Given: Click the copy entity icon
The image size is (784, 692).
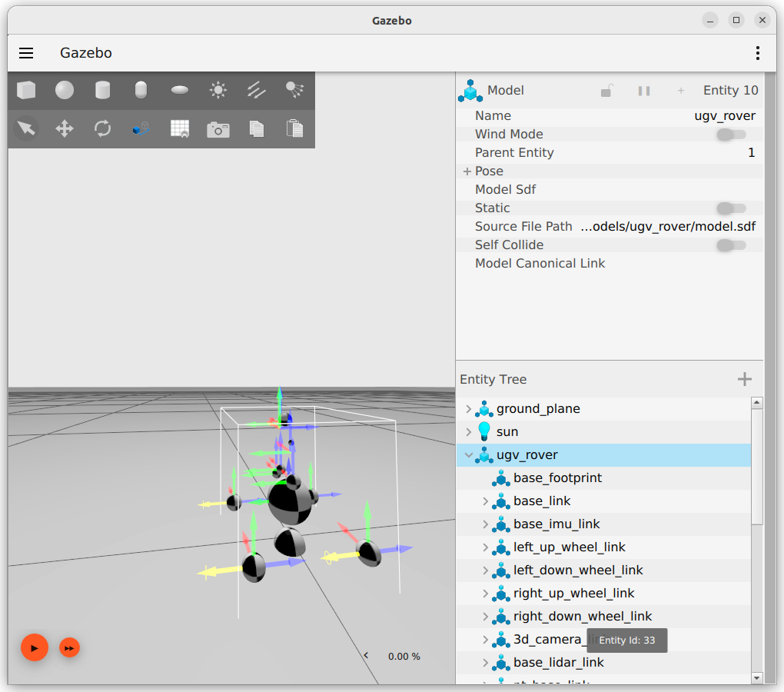Looking at the screenshot, I should point(257,129).
